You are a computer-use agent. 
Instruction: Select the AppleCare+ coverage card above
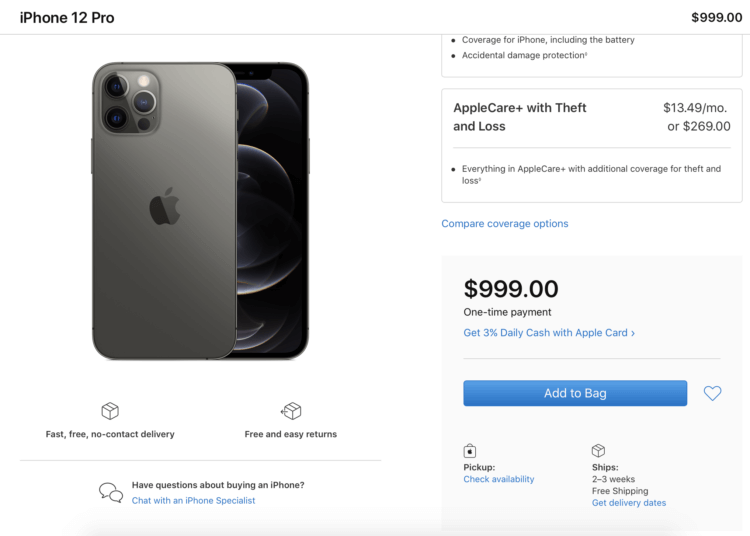pyautogui.click(x=592, y=55)
